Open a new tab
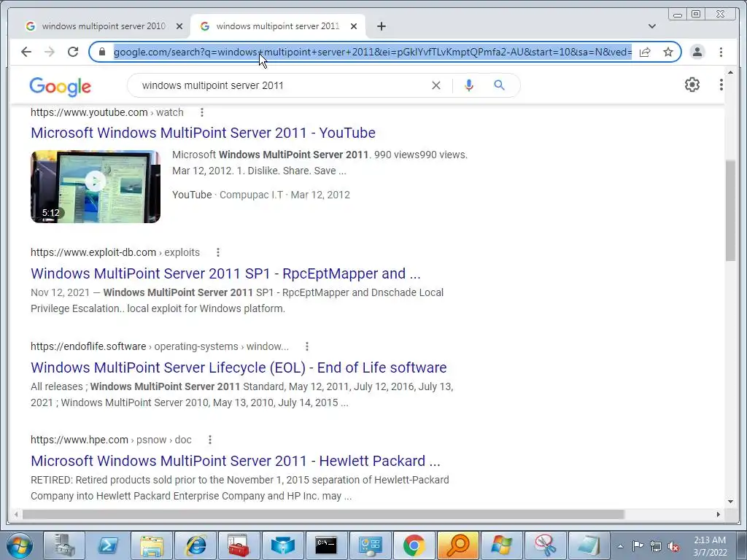 381,26
